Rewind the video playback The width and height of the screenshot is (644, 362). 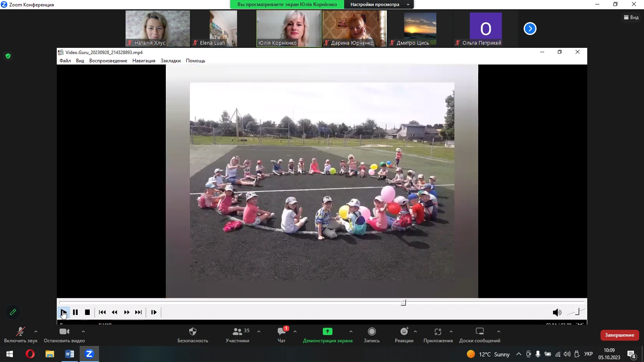114,312
